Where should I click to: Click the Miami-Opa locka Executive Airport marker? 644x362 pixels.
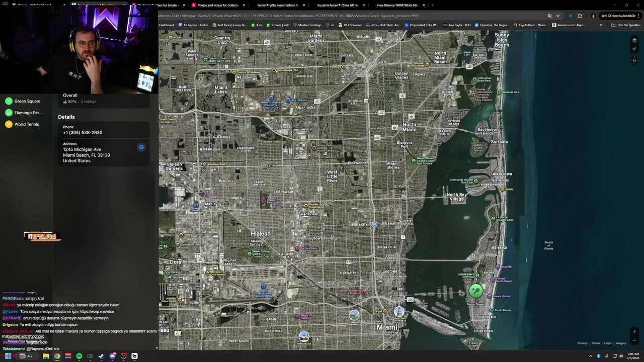click(x=271, y=99)
